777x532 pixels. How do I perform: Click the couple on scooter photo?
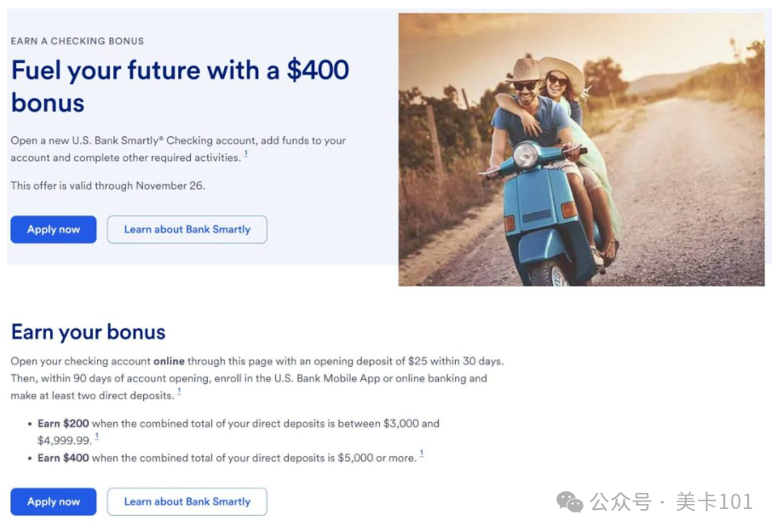[x=581, y=150]
